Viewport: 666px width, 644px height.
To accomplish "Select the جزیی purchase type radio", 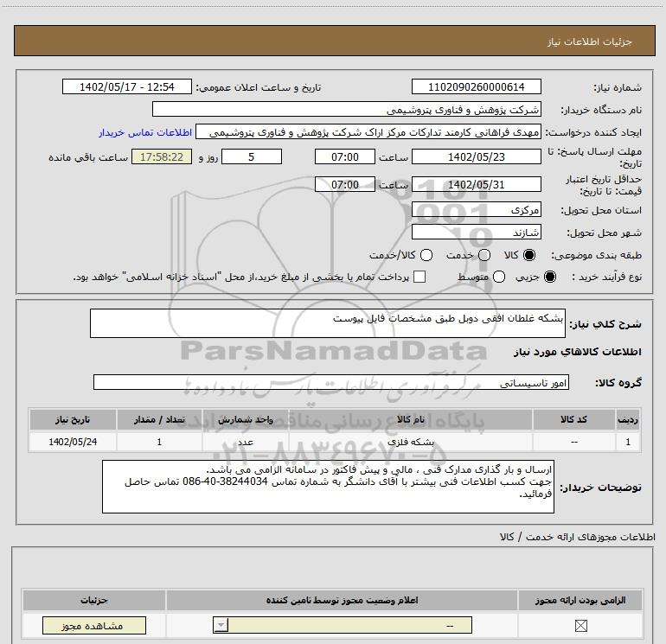I will click(x=549, y=277).
